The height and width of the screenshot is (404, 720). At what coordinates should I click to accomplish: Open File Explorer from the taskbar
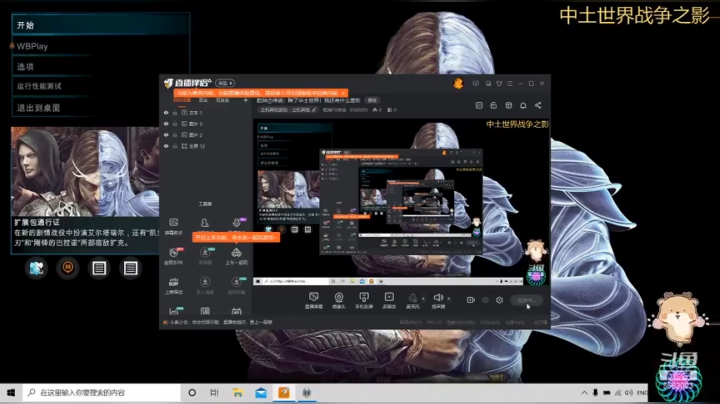pyautogui.click(x=237, y=393)
